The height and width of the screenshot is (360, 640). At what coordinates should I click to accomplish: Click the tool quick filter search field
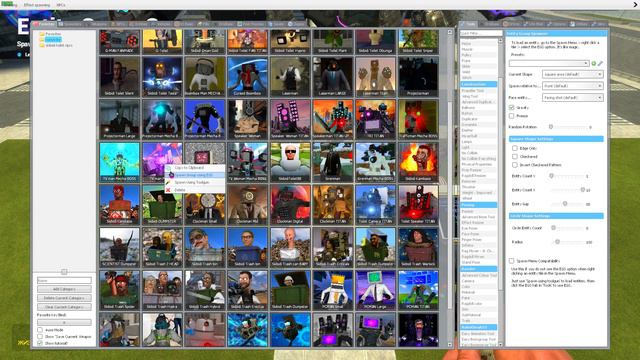click(x=480, y=33)
